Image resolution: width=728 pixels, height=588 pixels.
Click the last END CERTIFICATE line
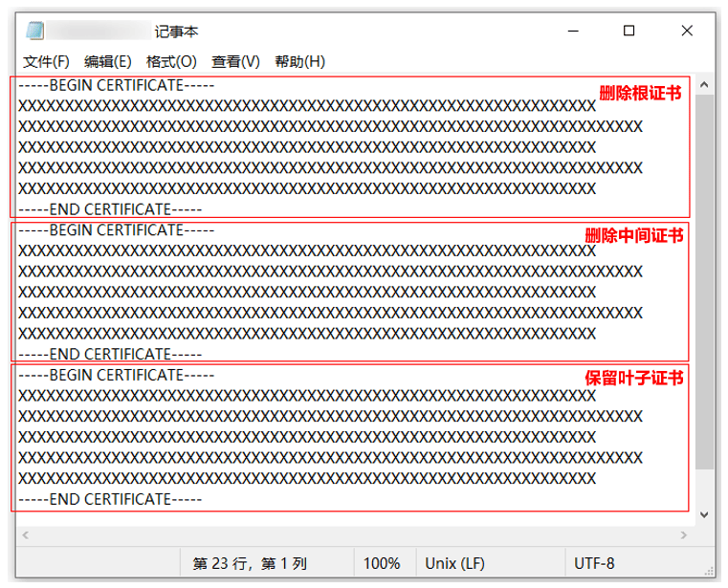(x=110, y=499)
